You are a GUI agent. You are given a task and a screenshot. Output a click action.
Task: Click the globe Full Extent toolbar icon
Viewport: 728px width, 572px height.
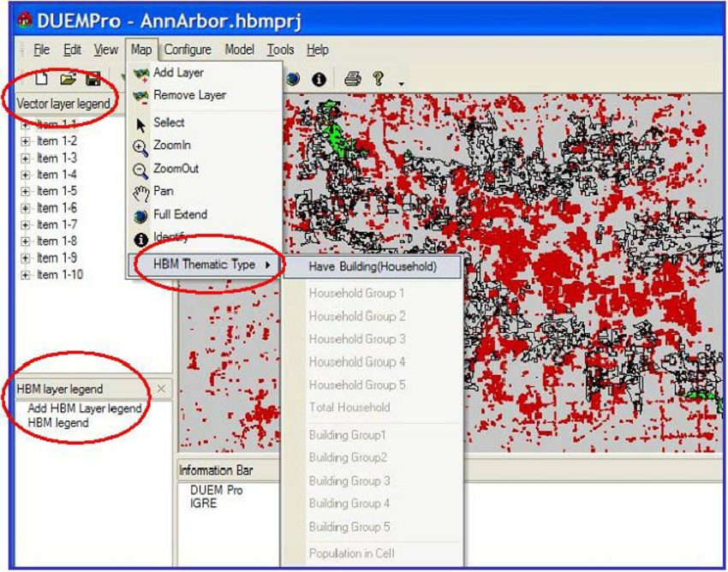[x=293, y=80]
